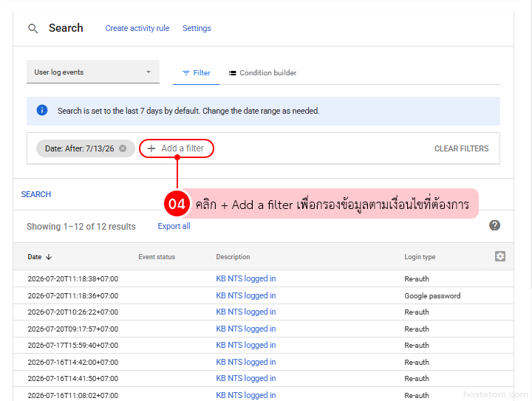Open the help question mark icon
The width and height of the screenshot is (532, 401).
coord(494,225)
